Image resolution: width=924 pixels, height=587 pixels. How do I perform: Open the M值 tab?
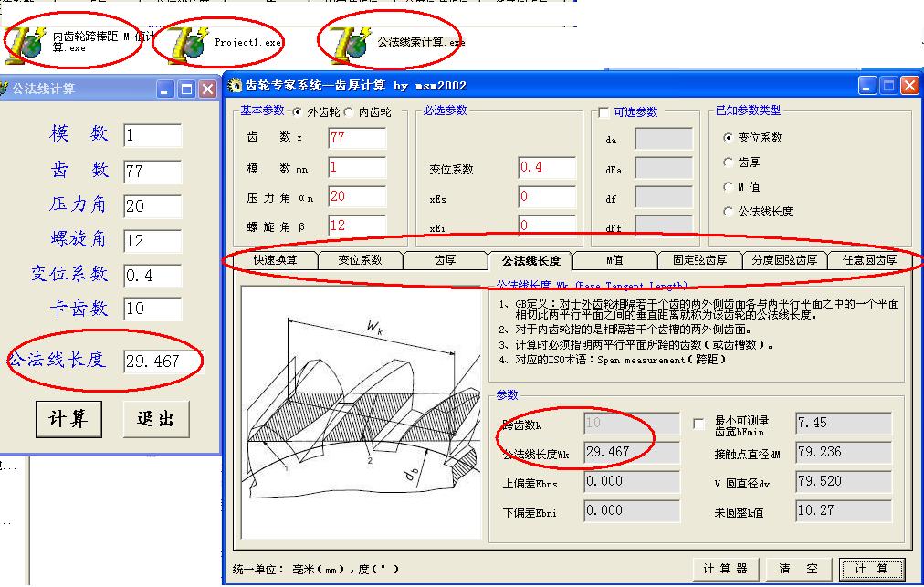pyautogui.click(x=614, y=260)
